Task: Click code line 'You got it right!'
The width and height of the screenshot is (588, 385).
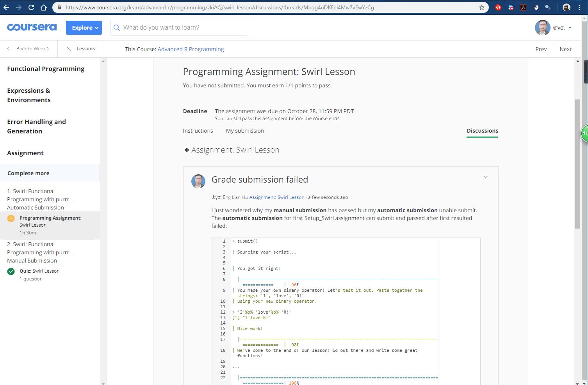Action: tap(259, 268)
